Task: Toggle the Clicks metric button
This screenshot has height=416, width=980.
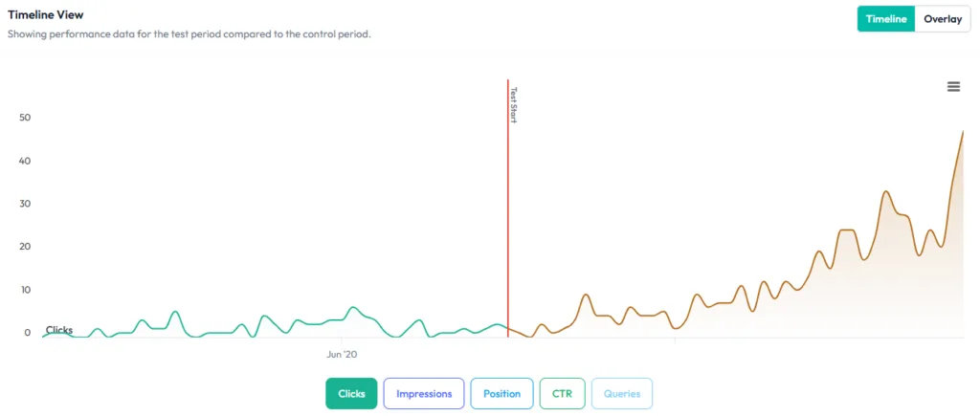Action: point(351,393)
